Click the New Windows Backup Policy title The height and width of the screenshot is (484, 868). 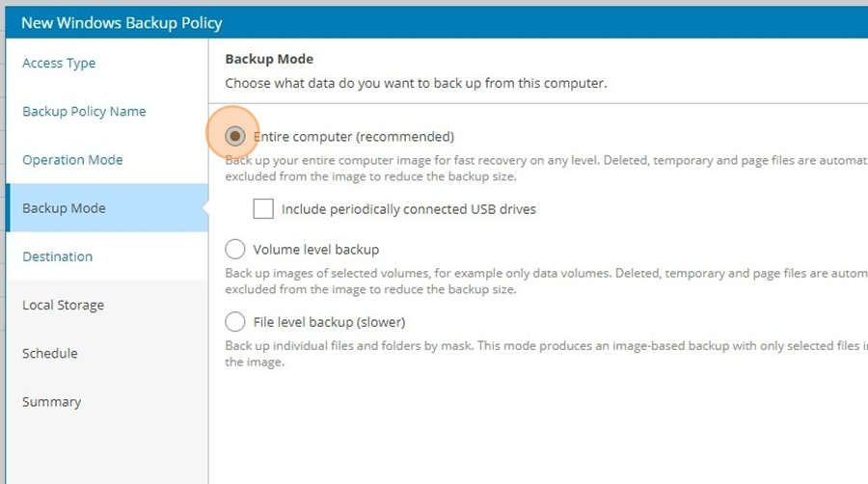click(122, 23)
